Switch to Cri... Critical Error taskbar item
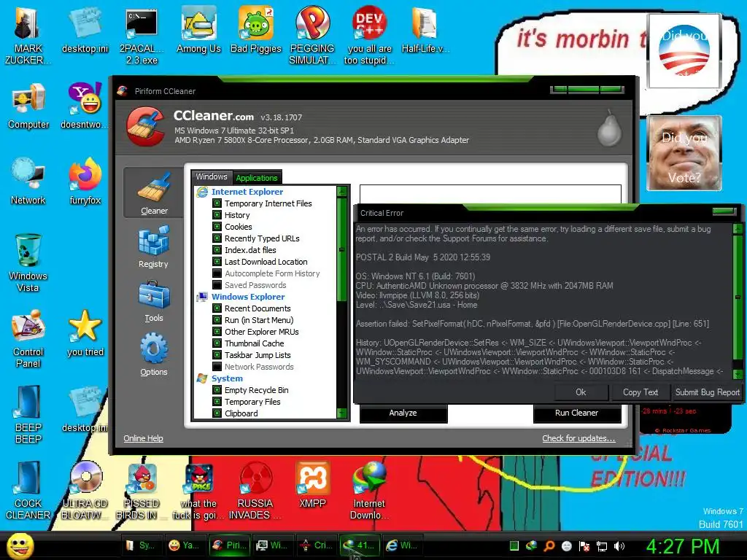Image resolution: width=747 pixels, height=560 pixels. pyautogui.click(x=317, y=545)
